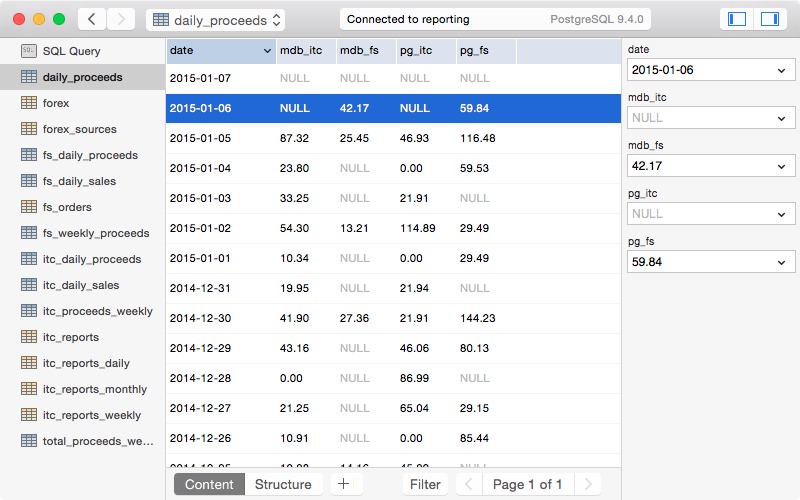Click the itc_reports_monthly table icon
The image size is (800, 500).
point(28,389)
